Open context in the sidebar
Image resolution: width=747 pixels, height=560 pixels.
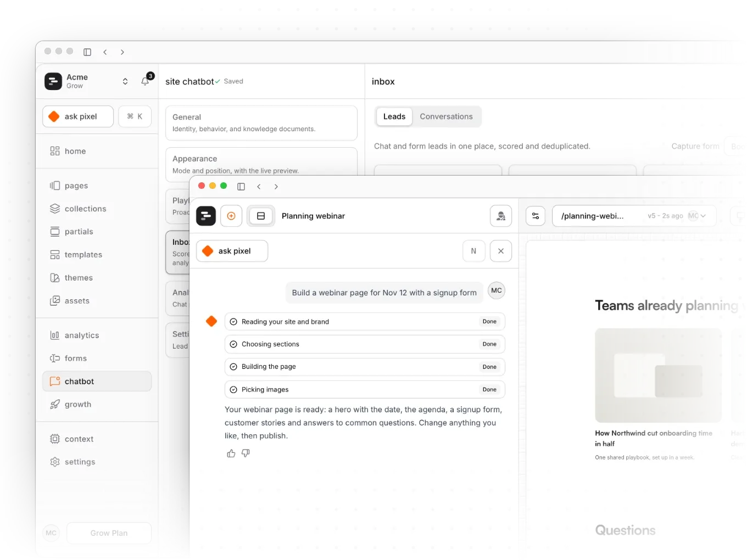(97, 439)
